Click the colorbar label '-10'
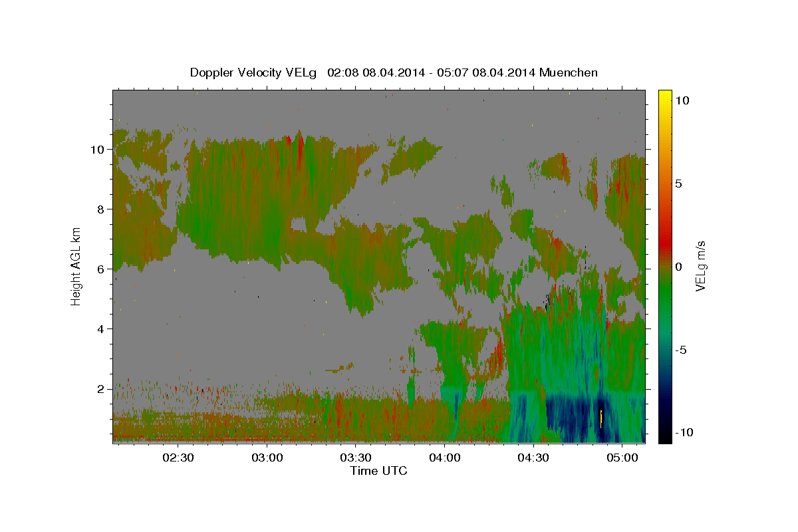Image resolution: width=798 pixels, height=532 pixels. [x=684, y=432]
